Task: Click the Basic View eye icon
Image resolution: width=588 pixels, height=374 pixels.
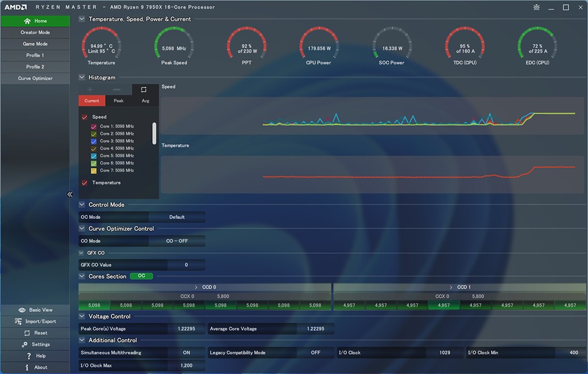Action: tap(22, 310)
